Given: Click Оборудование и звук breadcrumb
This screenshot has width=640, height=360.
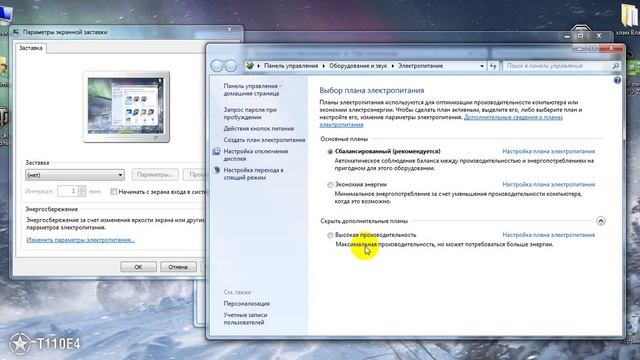Looking at the screenshot, I should (358, 66).
